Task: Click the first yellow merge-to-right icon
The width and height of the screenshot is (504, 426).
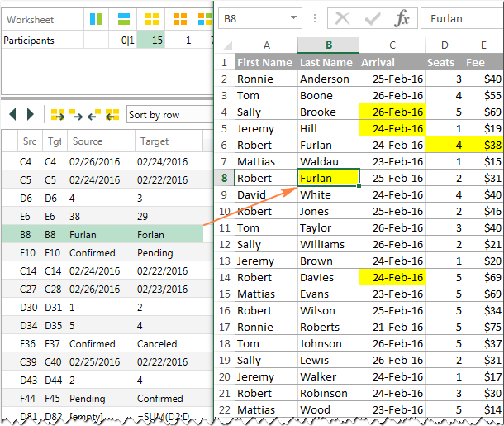Action: 57,115
